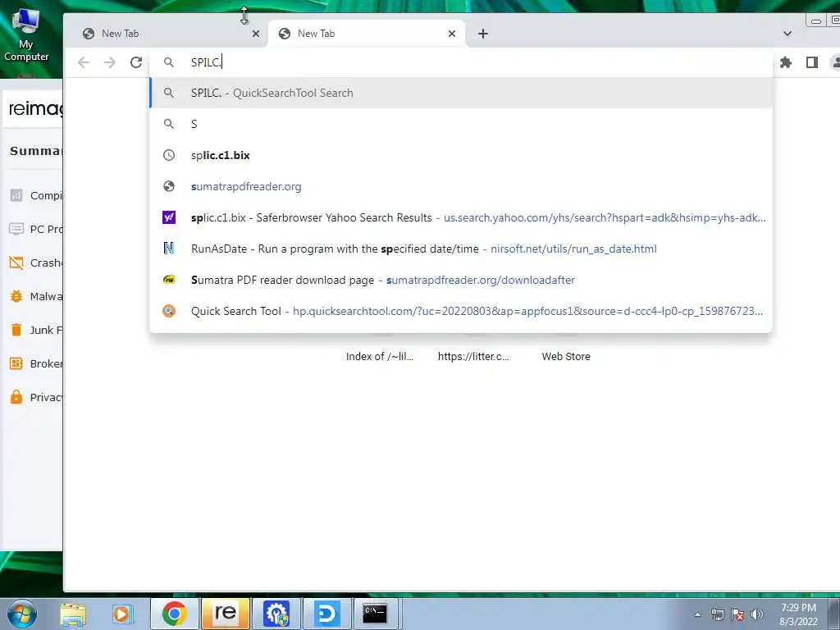This screenshot has height=630, width=840.
Task: Choose SPILC. QuickSearchTool Search suggestion
Action: pos(461,93)
